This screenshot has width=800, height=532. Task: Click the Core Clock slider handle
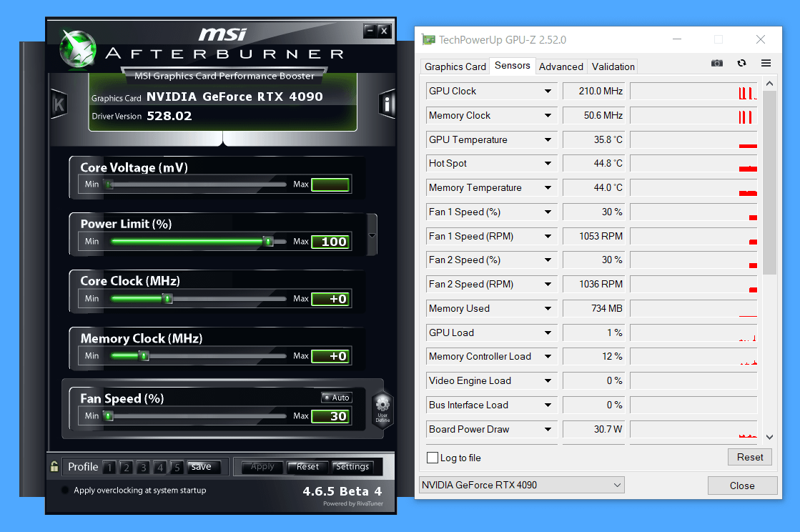(x=167, y=298)
